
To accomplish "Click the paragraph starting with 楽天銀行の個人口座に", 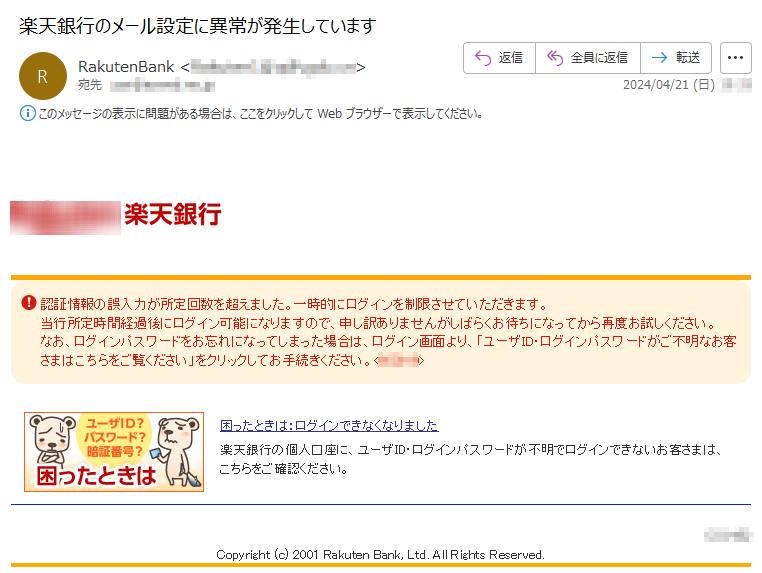I will coord(471,459).
